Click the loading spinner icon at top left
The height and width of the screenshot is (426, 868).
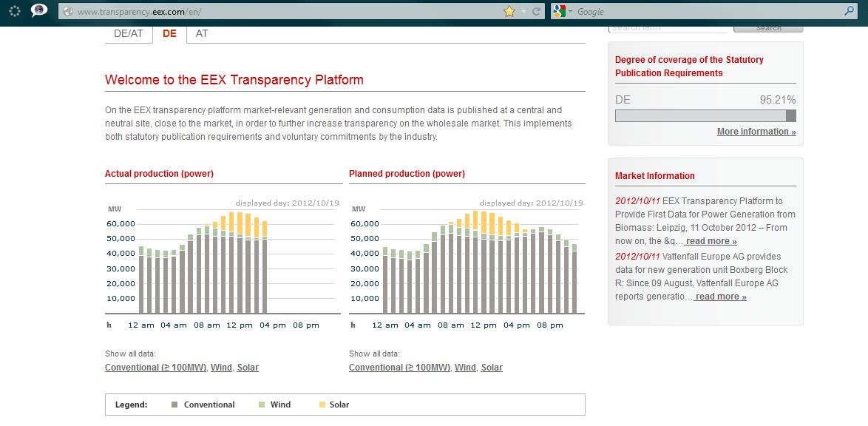(15, 10)
